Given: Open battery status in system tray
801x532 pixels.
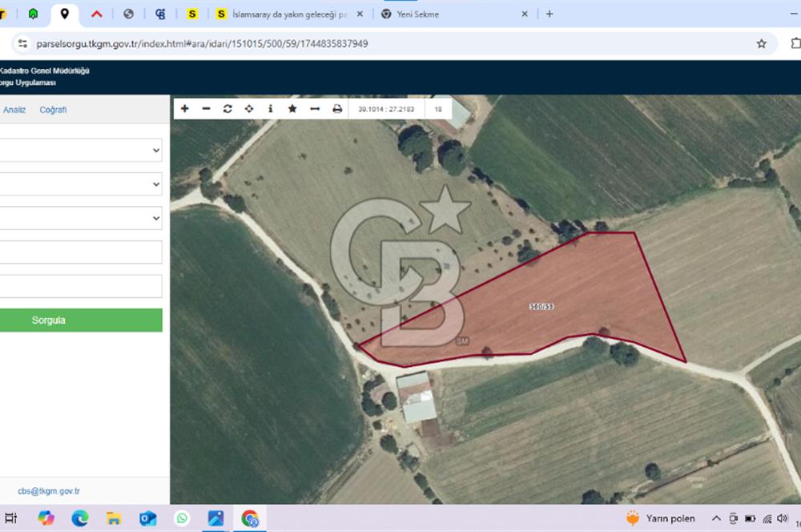Looking at the screenshot, I should click(x=750, y=518).
